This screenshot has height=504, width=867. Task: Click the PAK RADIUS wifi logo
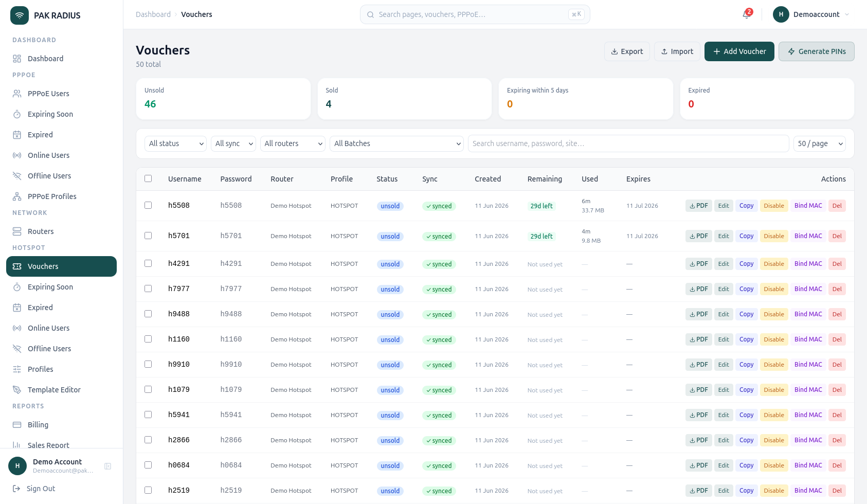click(x=20, y=15)
